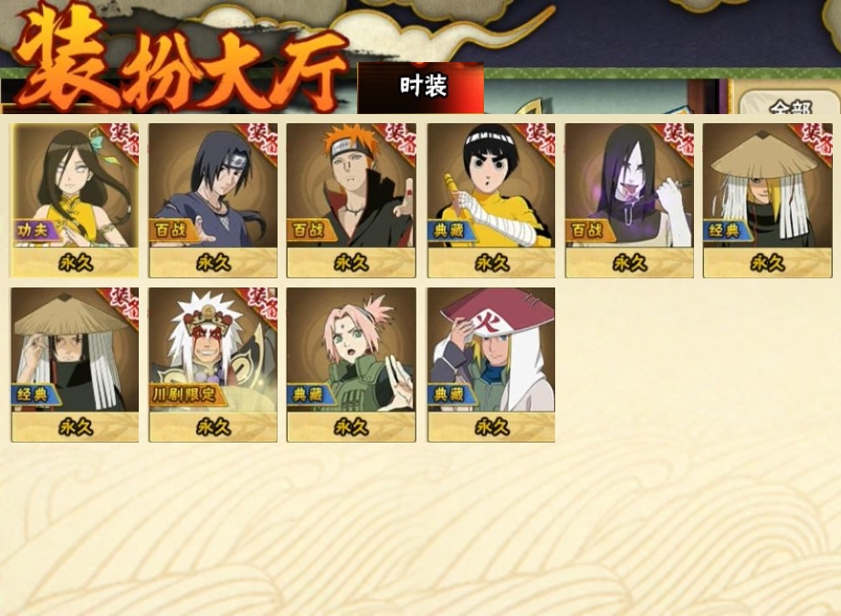This screenshot has height=616, width=841.
Task: Click the 装扮大厅 title logo
Action: point(180,62)
